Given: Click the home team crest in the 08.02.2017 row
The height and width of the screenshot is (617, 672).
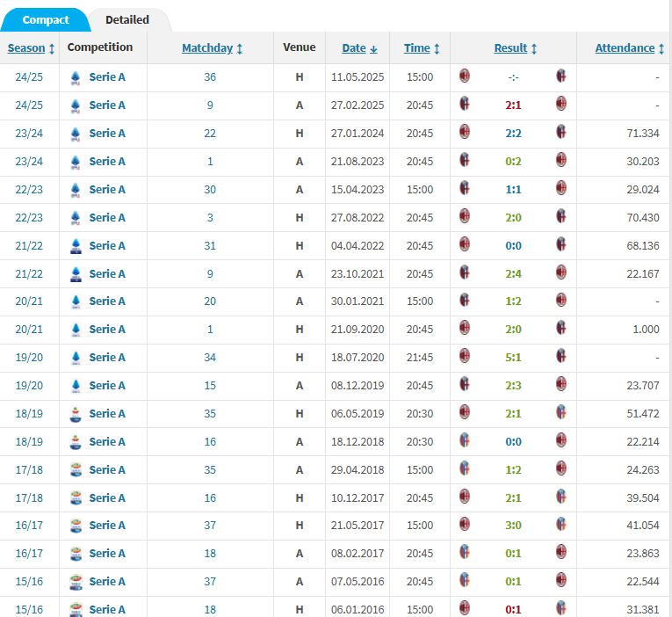Looking at the screenshot, I should [x=465, y=552].
